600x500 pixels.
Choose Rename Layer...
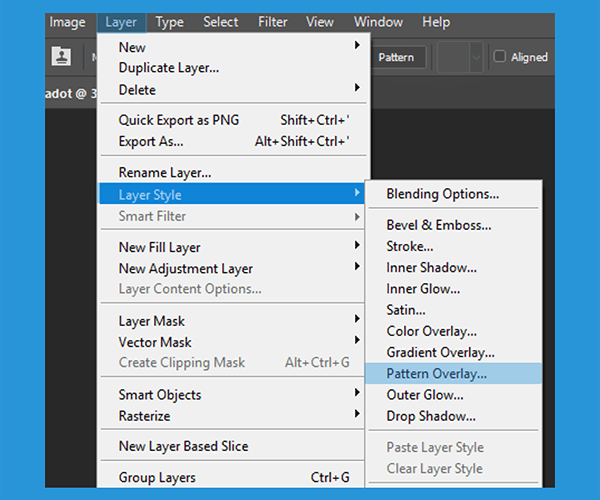click(233, 173)
